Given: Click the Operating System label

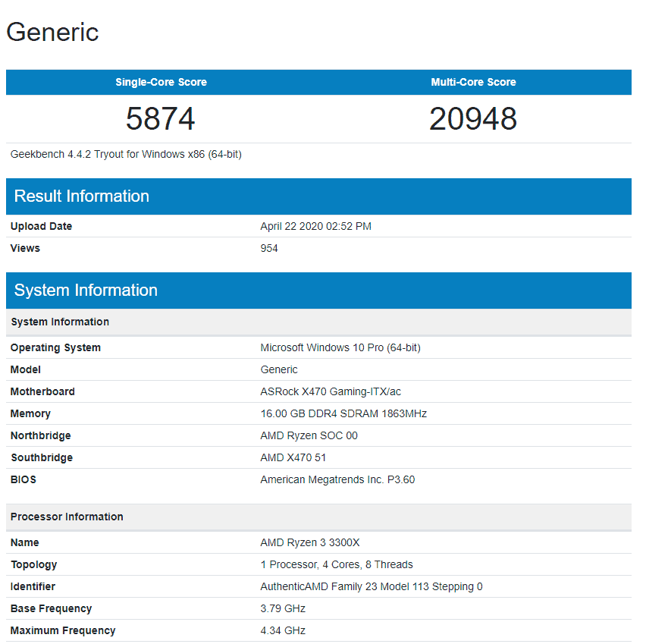Looking at the screenshot, I should pyautogui.click(x=55, y=347).
